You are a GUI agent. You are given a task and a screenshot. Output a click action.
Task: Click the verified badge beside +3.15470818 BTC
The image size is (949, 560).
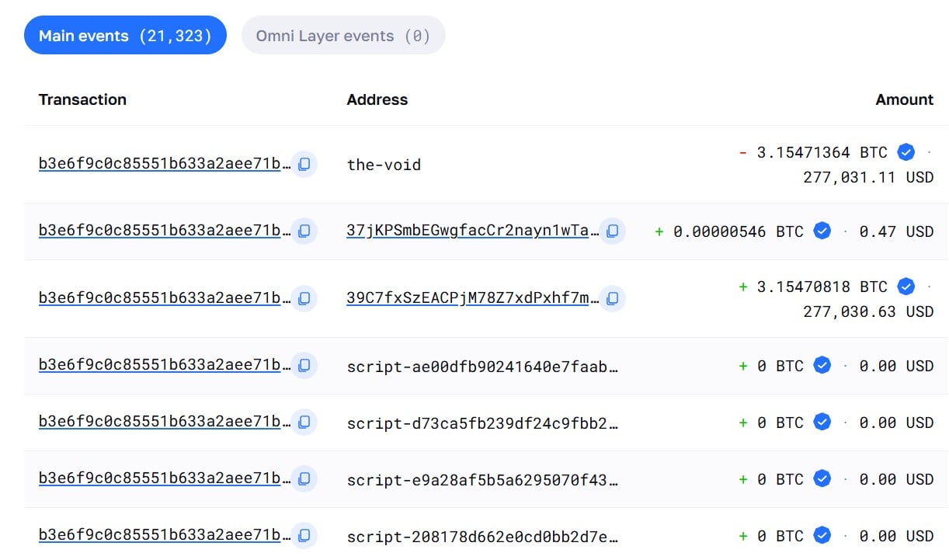(x=906, y=287)
